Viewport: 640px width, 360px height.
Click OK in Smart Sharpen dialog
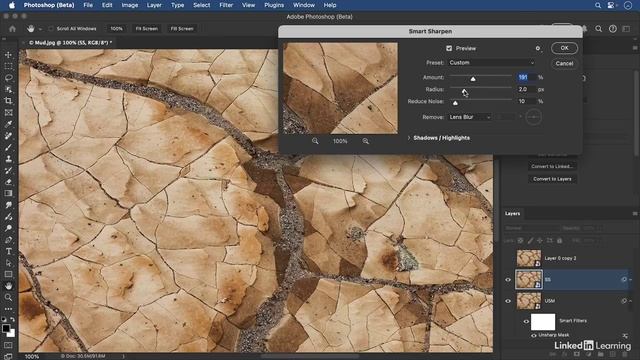pyautogui.click(x=564, y=48)
